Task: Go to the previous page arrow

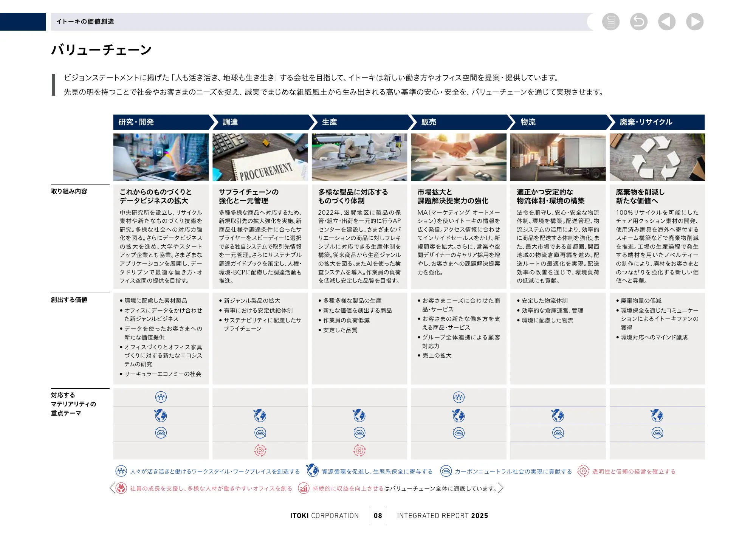Action: click(x=667, y=22)
